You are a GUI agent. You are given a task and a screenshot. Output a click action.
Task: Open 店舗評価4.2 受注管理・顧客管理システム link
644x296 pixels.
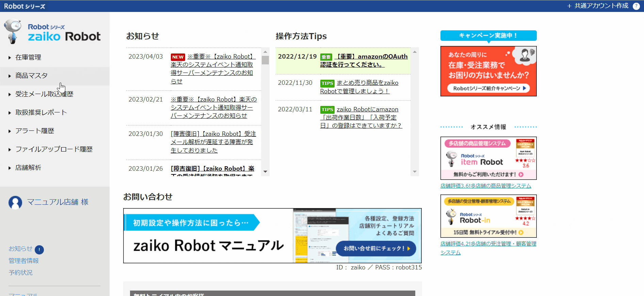[x=488, y=248]
